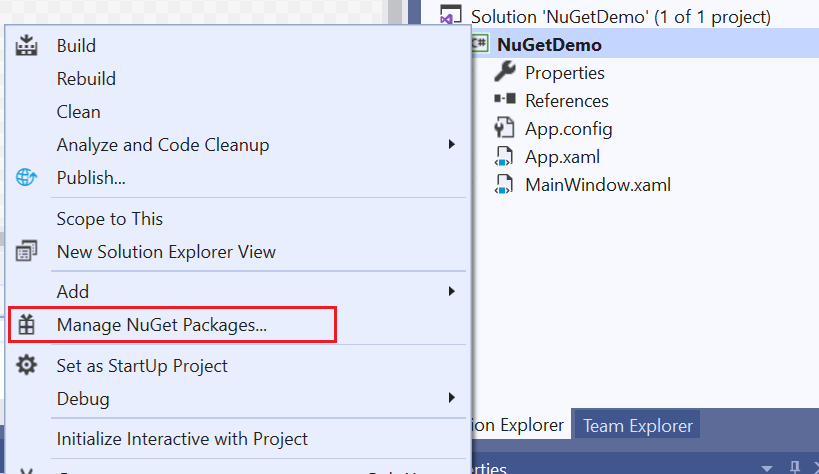This screenshot has height=474, width=819.
Task: Expand the Debug submenu arrow
Action: click(x=452, y=399)
